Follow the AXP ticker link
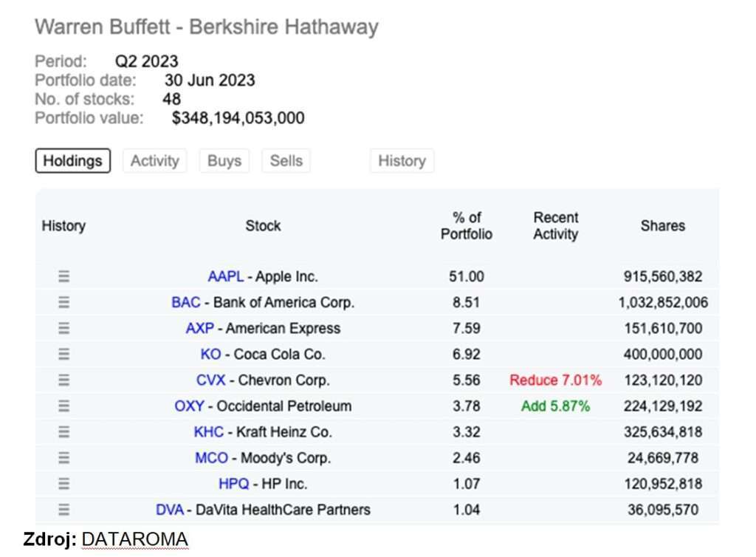Viewport: 756px width, 557px height. [199, 329]
